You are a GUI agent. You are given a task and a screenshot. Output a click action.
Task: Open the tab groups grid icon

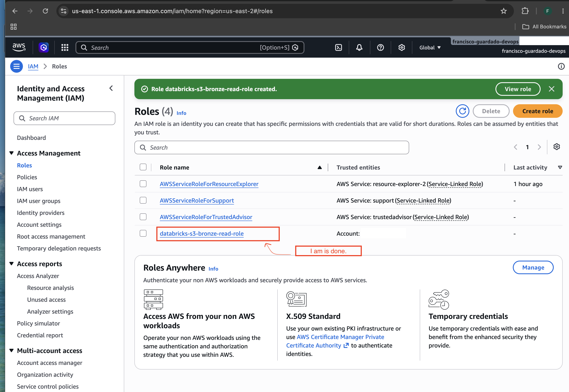click(x=14, y=26)
